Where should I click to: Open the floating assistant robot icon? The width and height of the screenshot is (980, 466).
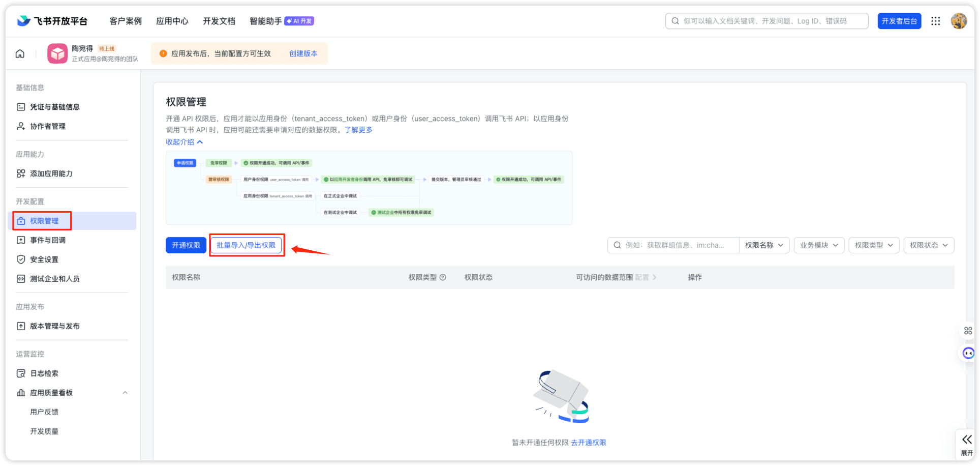[968, 353]
